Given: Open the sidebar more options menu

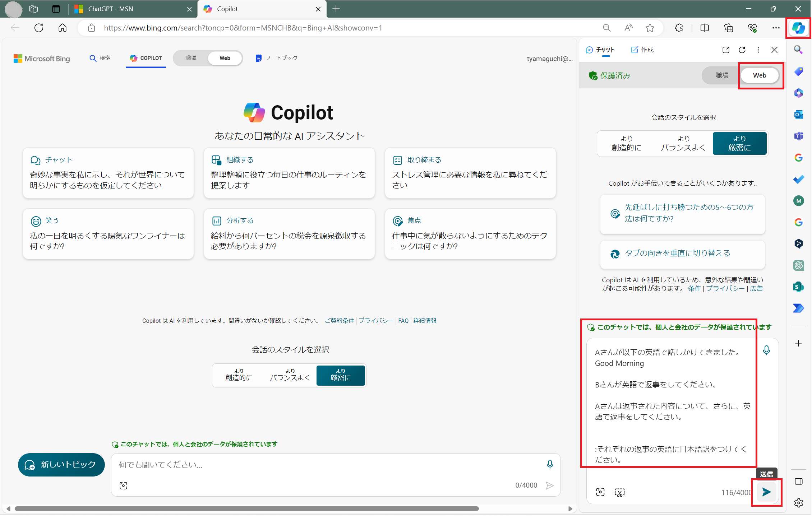Looking at the screenshot, I should click(x=758, y=50).
